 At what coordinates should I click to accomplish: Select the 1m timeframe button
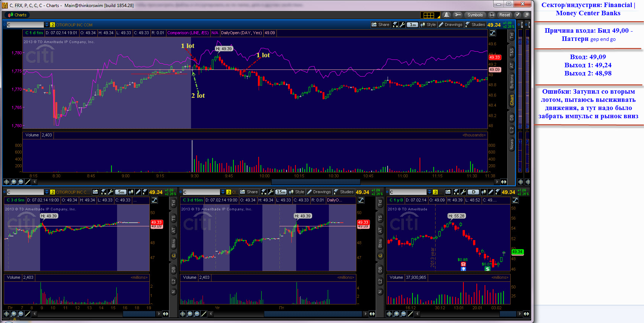click(412, 25)
